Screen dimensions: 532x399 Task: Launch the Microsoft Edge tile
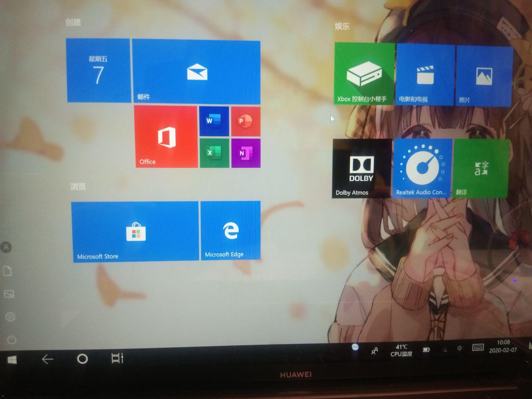click(x=231, y=230)
